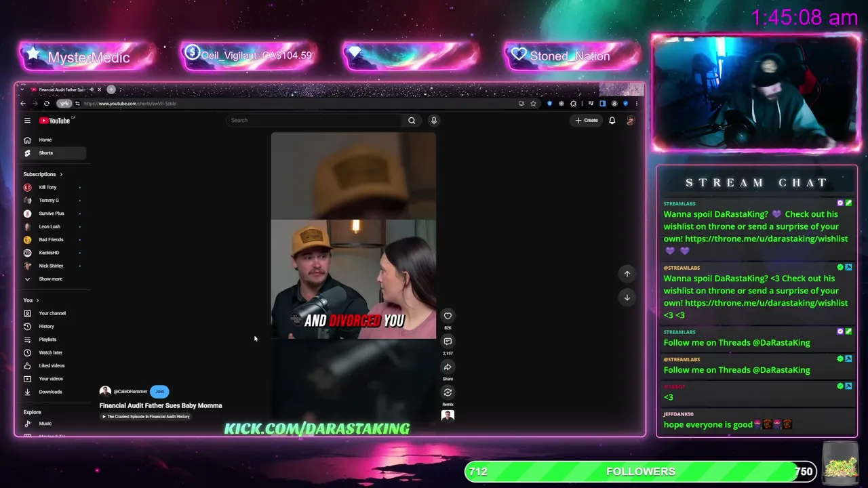Open Watch later
The width and height of the screenshot is (868, 488).
(x=52, y=352)
